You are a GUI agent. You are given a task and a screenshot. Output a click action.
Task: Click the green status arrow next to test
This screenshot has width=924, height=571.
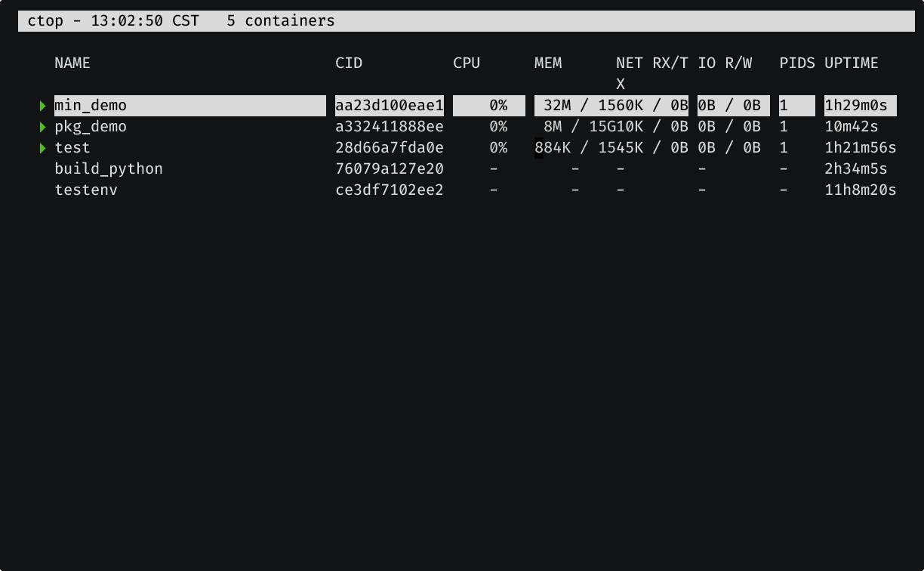tap(43, 148)
